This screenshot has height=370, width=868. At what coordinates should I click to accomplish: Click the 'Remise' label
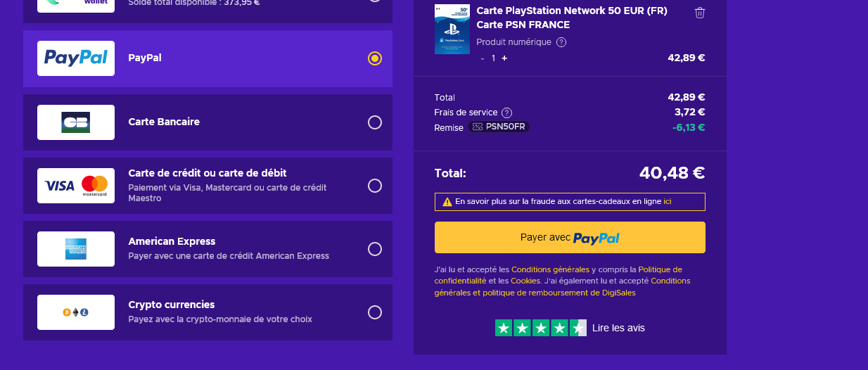coord(449,128)
